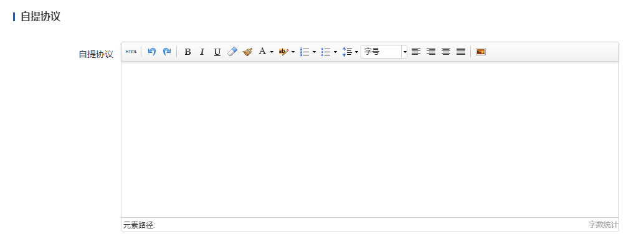Viewport: 644px width, 249px height.
Task: Click the line spacing icon
Action: (x=347, y=52)
